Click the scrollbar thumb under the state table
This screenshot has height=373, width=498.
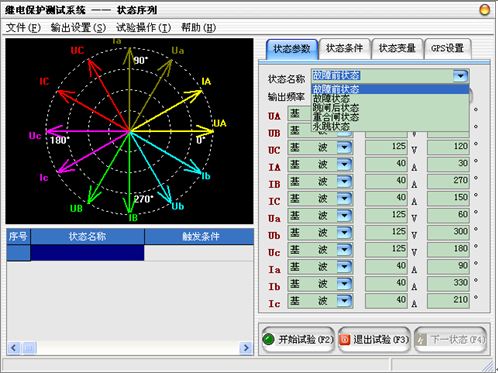click(29, 348)
